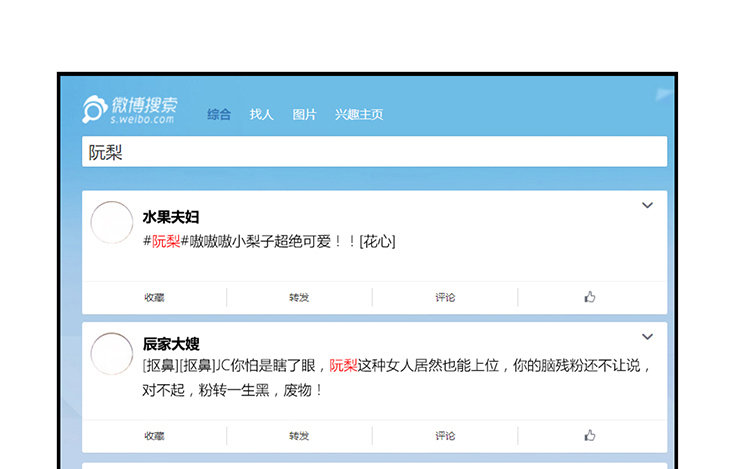Select the 图片 tab
Screen dimensions: 750x469
pyautogui.click(x=304, y=115)
